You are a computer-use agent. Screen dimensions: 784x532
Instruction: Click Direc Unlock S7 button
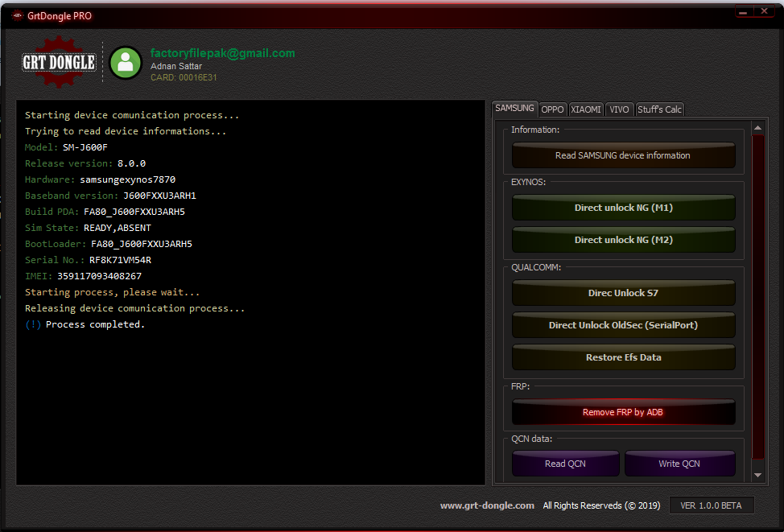[623, 293]
